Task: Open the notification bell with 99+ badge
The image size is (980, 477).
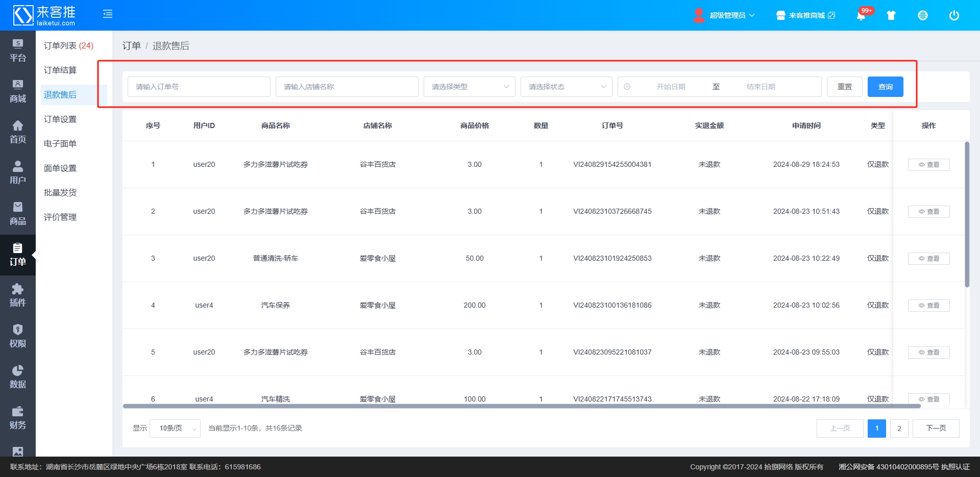Action: point(861,15)
